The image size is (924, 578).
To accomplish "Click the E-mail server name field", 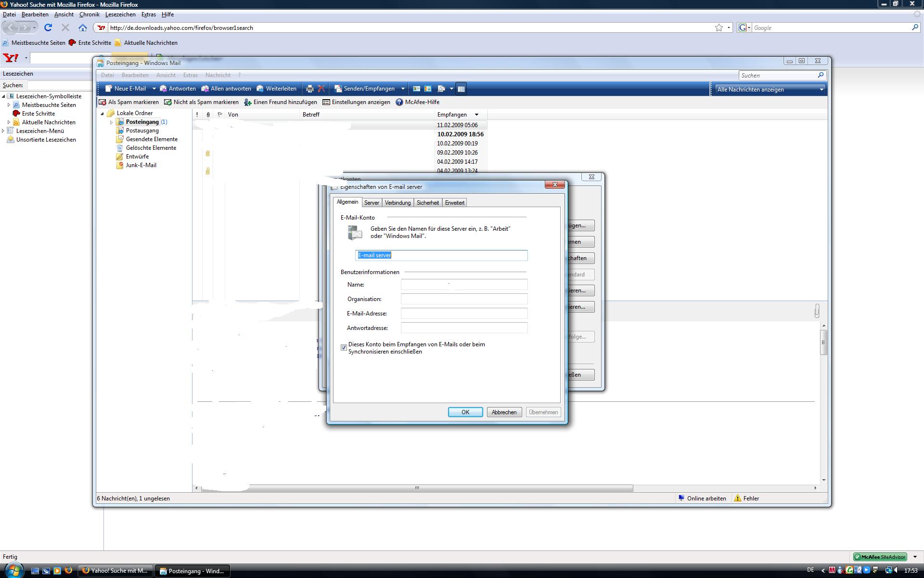I will coord(441,255).
